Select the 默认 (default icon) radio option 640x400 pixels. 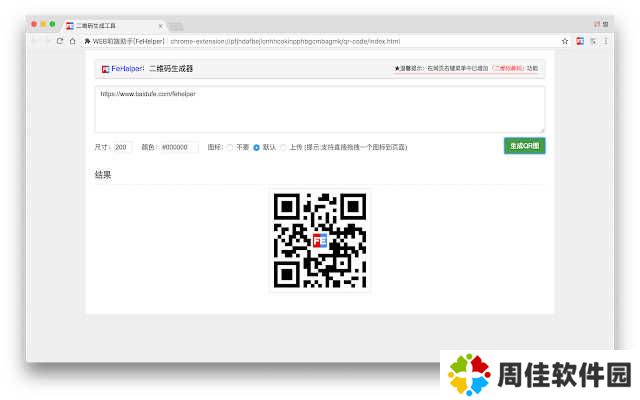click(x=257, y=147)
